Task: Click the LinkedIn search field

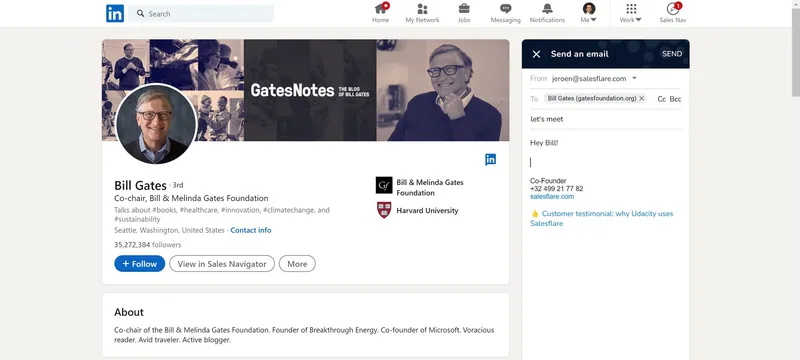Action: click(201, 14)
